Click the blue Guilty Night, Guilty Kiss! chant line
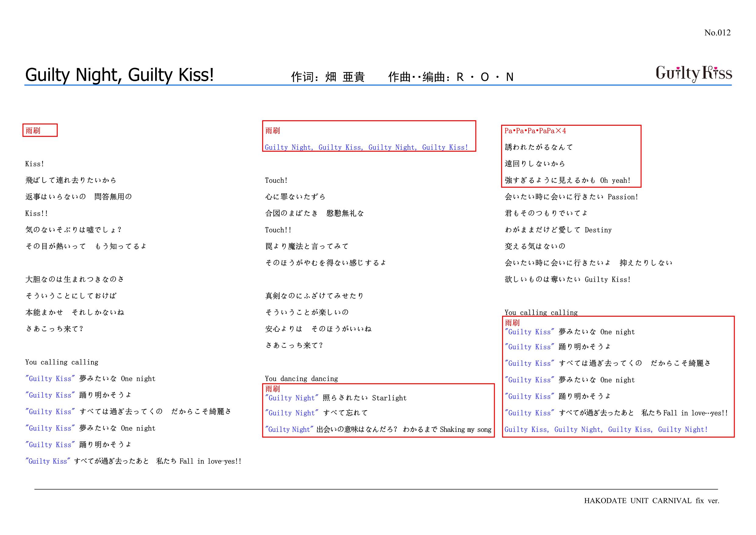Screen dimensions: 756x535 [366, 148]
